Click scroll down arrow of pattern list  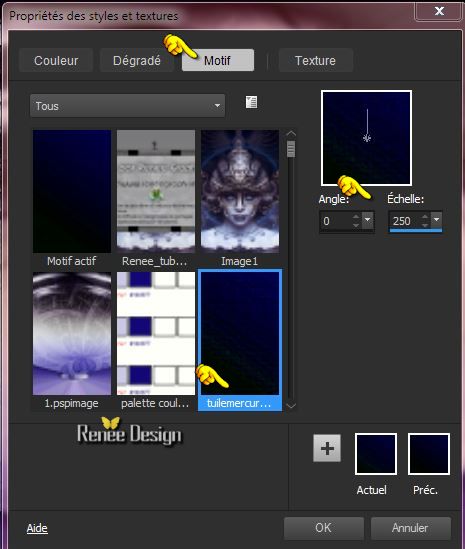point(291,405)
